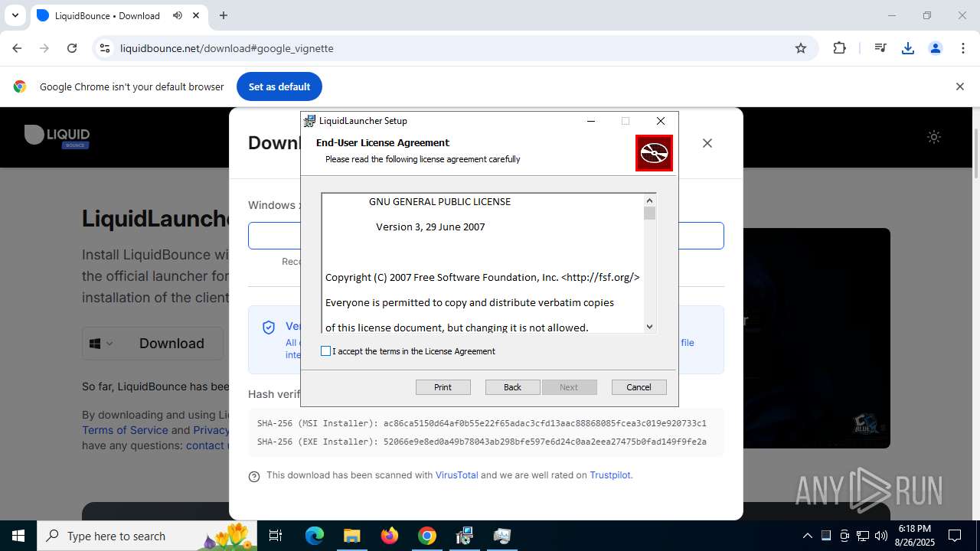This screenshot has width=980, height=551.
Task: Close LiquidLauncher Setup window
Action: click(661, 121)
